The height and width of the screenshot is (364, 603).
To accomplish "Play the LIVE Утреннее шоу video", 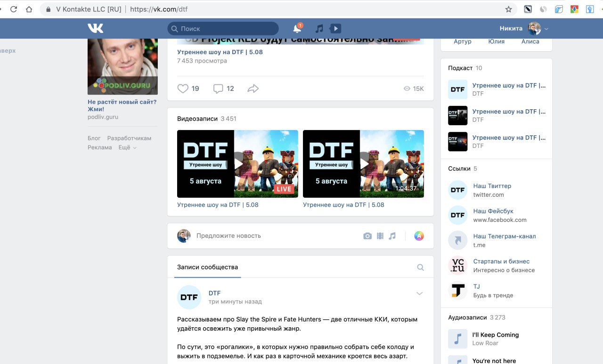I will pos(237,163).
